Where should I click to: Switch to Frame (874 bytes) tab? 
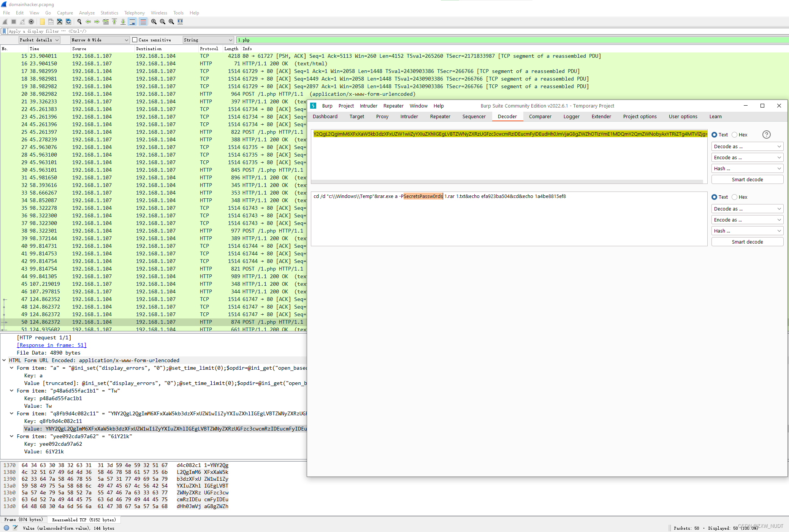click(24, 520)
